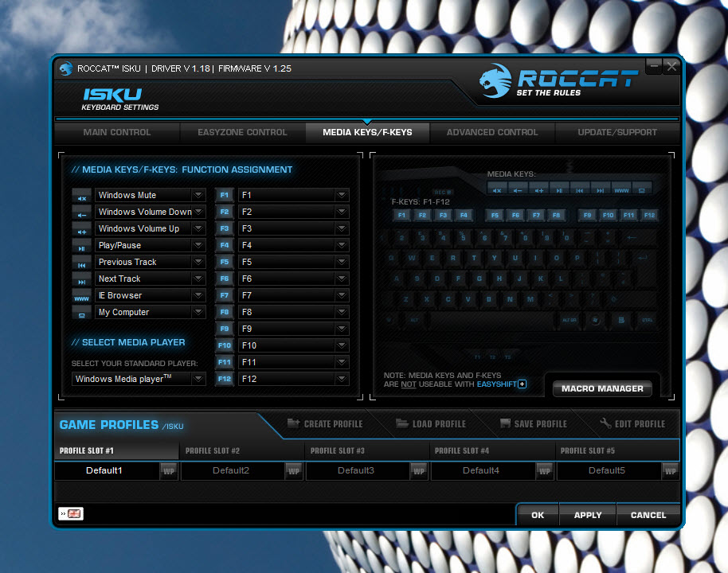Click the F5 key icon in assignment list
Screen dimensions: 728x573
[x=225, y=262]
